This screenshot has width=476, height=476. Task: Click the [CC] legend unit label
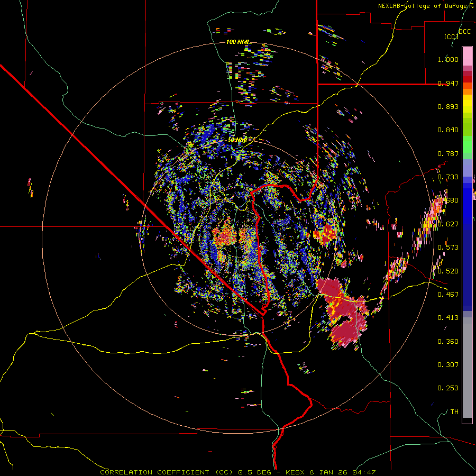tap(452, 36)
